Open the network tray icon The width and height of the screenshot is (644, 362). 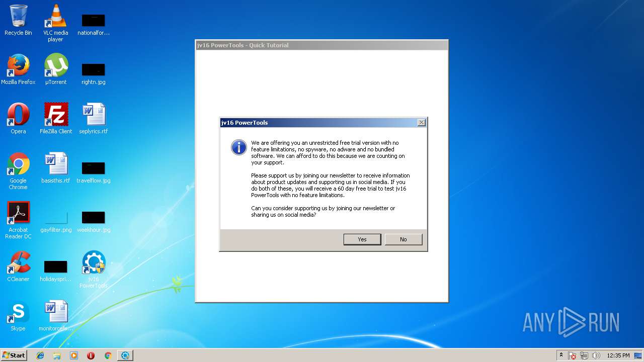point(584,355)
